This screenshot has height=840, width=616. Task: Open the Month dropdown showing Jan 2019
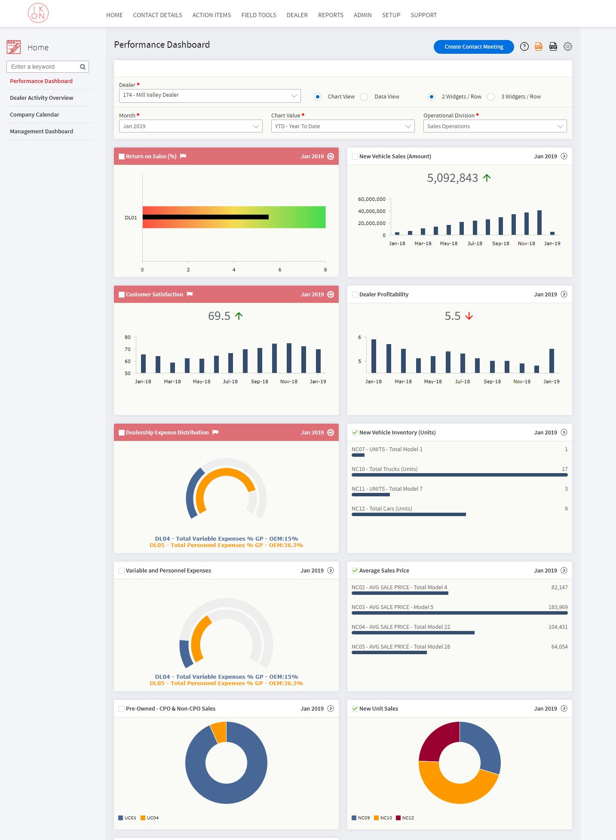tap(190, 126)
